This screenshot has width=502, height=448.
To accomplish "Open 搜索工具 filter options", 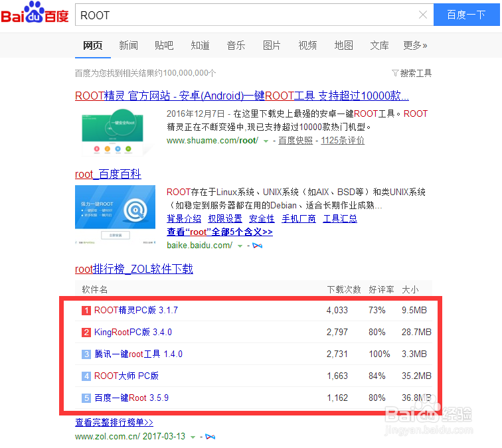I will click(412, 73).
